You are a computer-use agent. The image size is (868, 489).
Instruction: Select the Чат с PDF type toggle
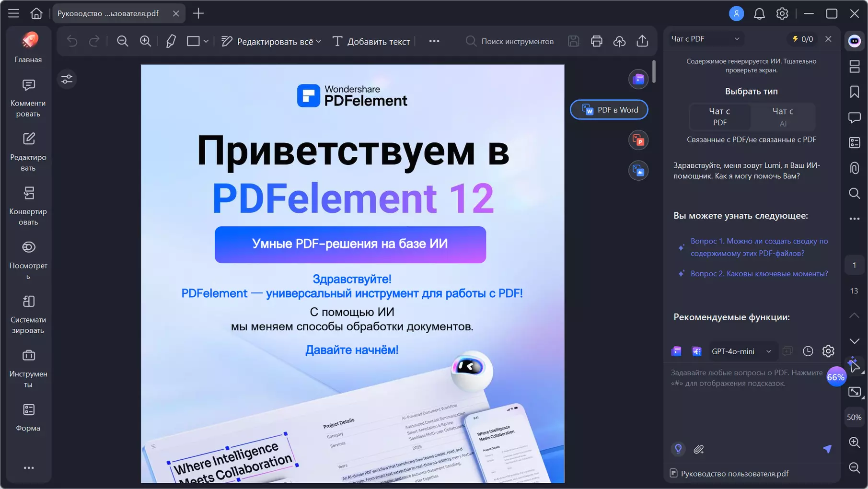tap(720, 116)
